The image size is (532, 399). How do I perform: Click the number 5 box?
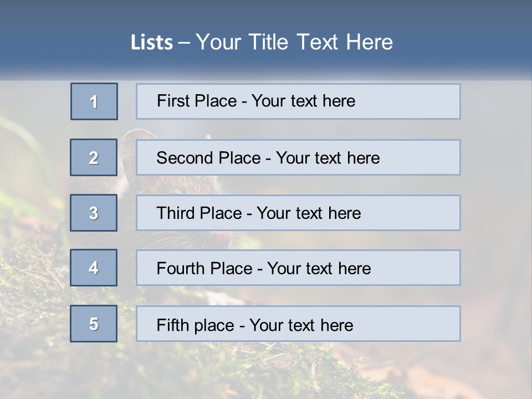pyautogui.click(x=94, y=324)
